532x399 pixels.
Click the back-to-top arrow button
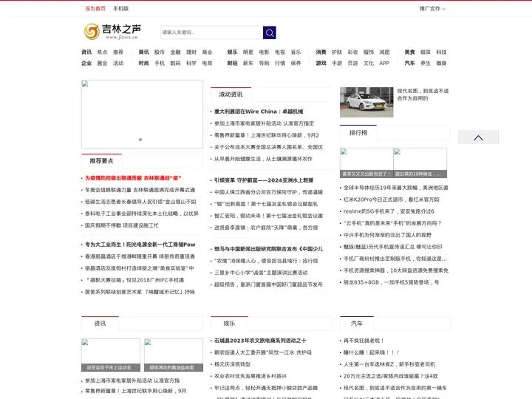(x=478, y=137)
